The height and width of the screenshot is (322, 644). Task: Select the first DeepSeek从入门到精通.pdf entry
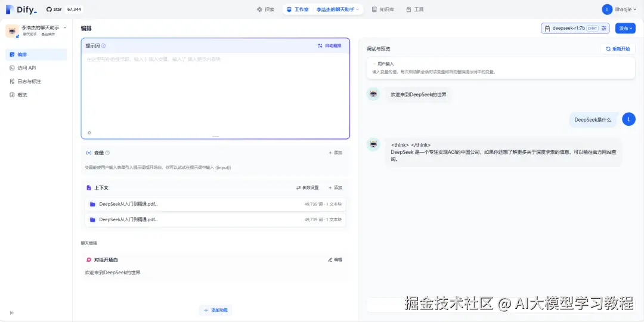click(x=215, y=204)
